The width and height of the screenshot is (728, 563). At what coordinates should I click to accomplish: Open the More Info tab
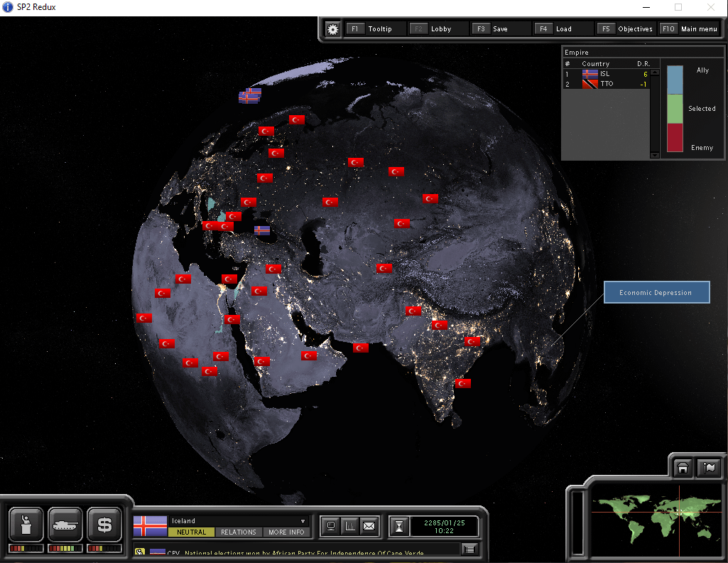[286, 532]
